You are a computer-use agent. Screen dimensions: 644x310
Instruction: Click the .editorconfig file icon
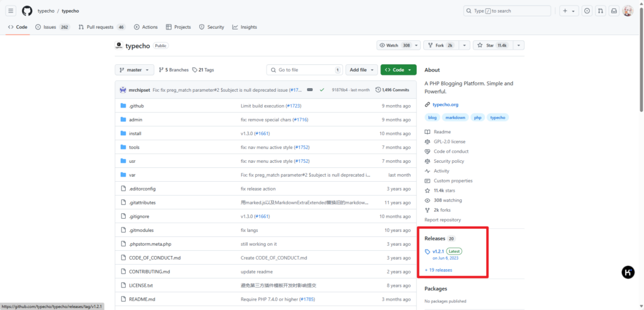(x=123, y=189)
